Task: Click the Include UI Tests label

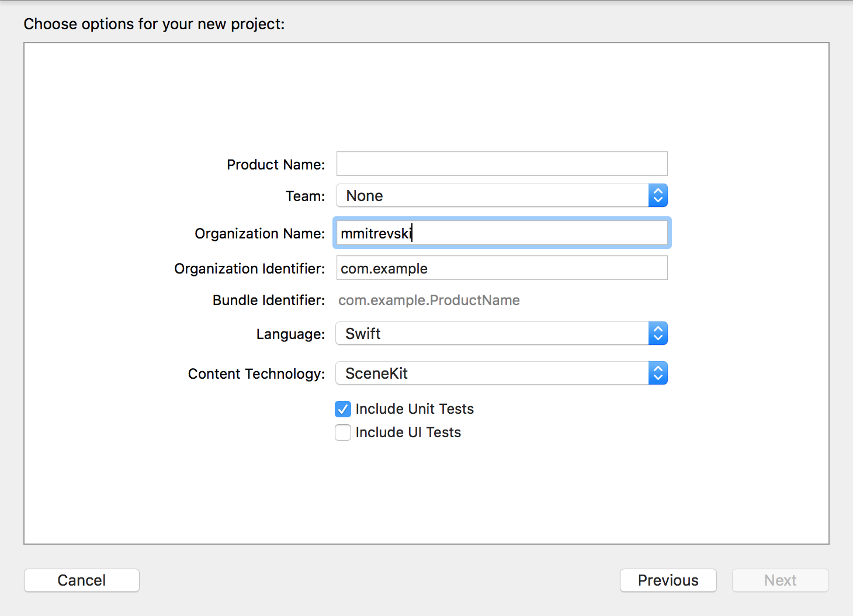Action: click(x=408, y=432)
